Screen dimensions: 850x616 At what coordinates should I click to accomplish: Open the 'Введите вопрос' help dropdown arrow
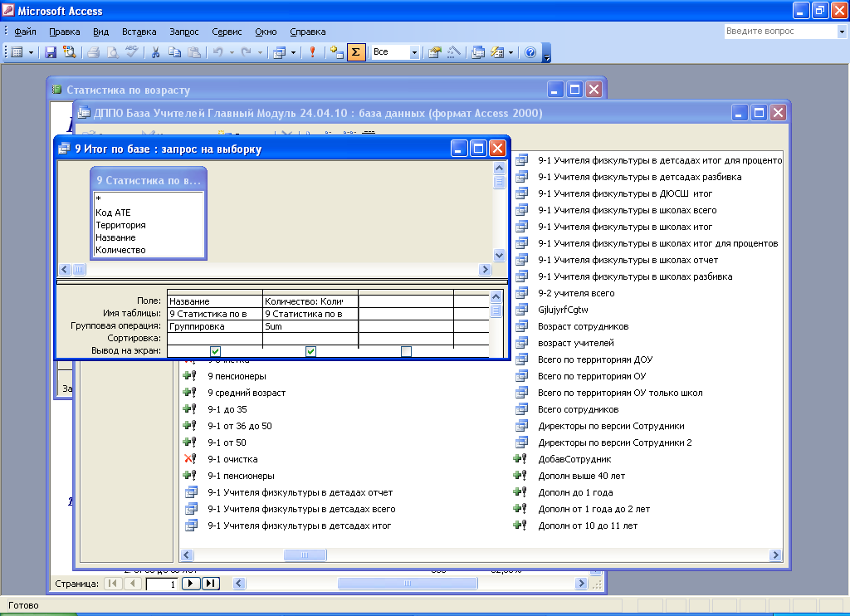point(842,32)
